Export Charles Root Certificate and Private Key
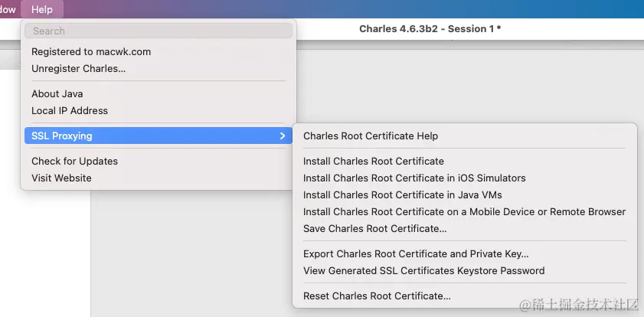This screenshot has height=317, width=644. (416, 254)
